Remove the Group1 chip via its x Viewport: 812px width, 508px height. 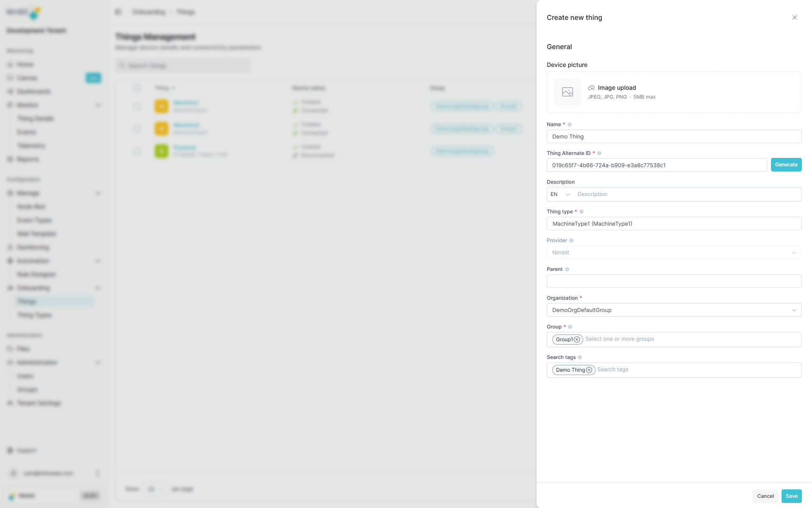[x=577, y=340]
